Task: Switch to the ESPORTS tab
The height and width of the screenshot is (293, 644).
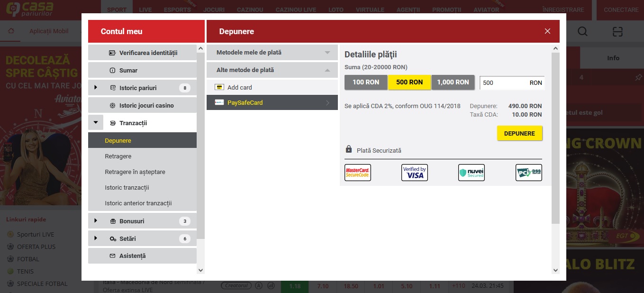Action: click(x=177, y=10)
